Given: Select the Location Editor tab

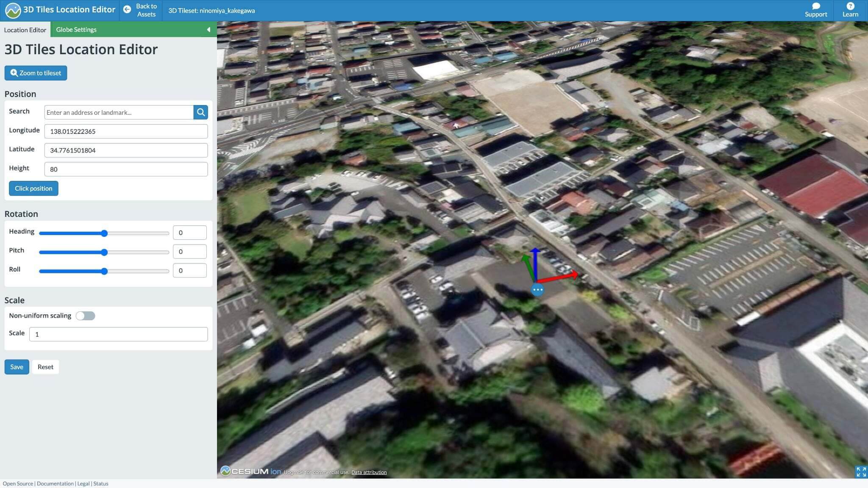Looking at the screenshot, I should (25, 30).
